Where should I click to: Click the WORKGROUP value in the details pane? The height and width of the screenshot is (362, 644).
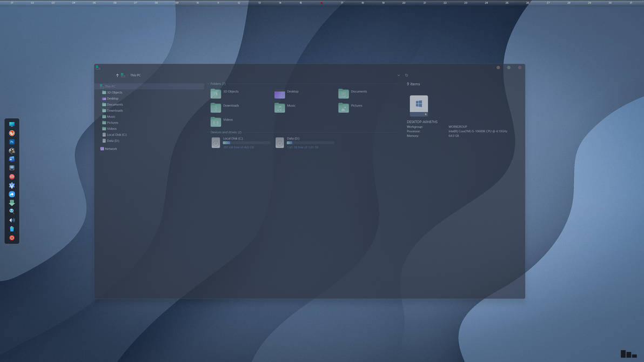(x=458, y=126)
